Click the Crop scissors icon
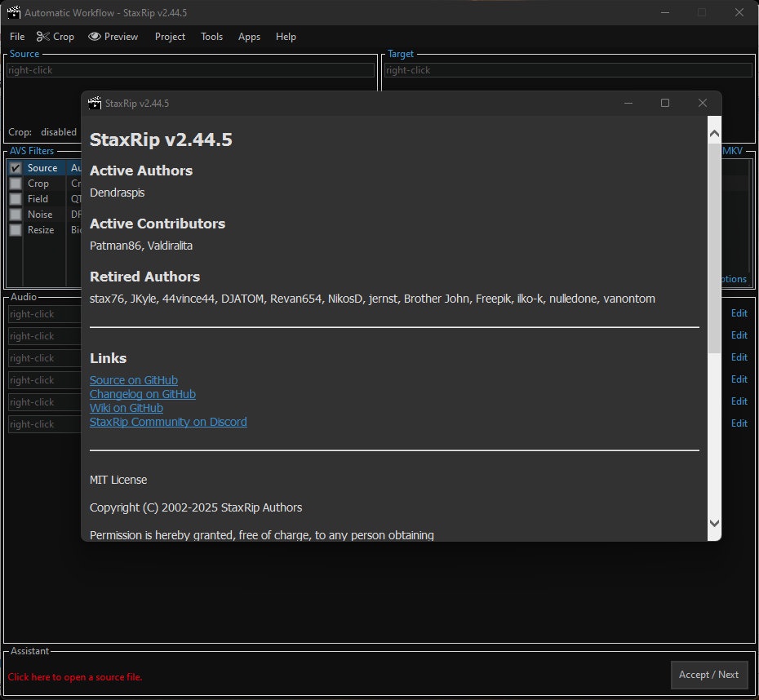Image resolution: width=759 pixels, height=700 pixels. coord(43,37)
